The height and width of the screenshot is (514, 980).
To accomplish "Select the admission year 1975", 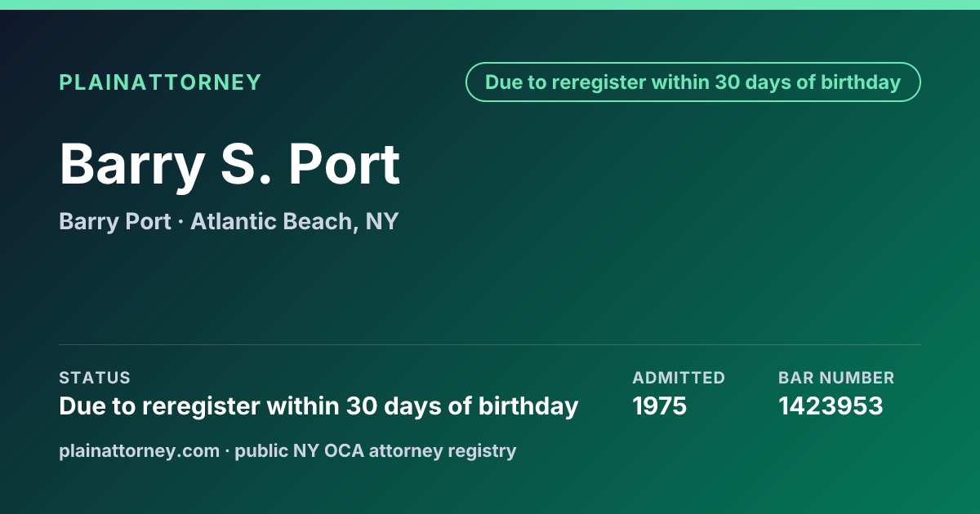I will pyautogui.click(x=660, y=405).
